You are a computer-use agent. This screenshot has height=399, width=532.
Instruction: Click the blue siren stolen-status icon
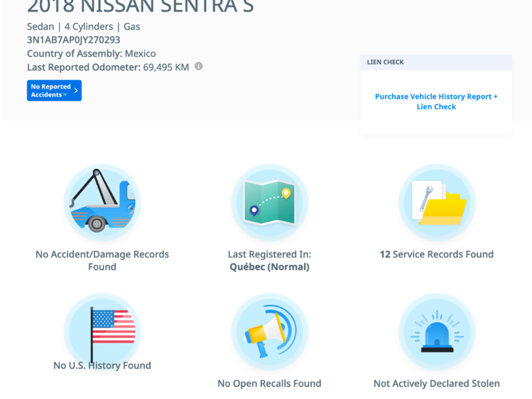click(x=437, y=332)
